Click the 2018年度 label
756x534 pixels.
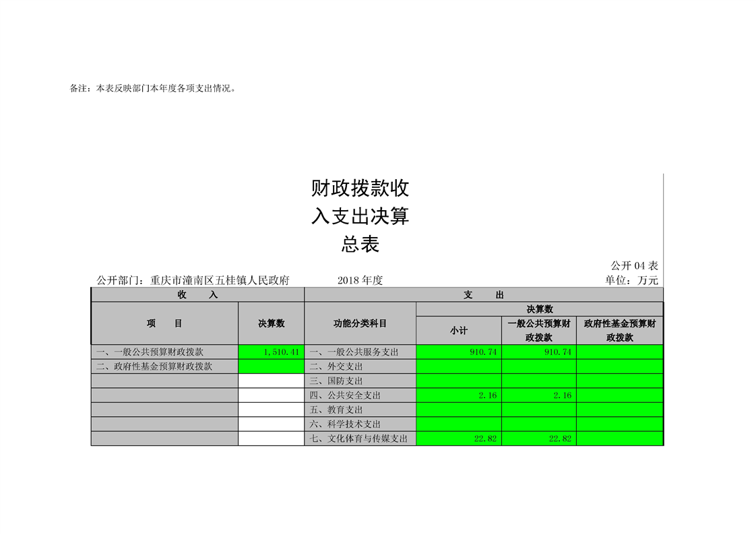coord(360,280)
